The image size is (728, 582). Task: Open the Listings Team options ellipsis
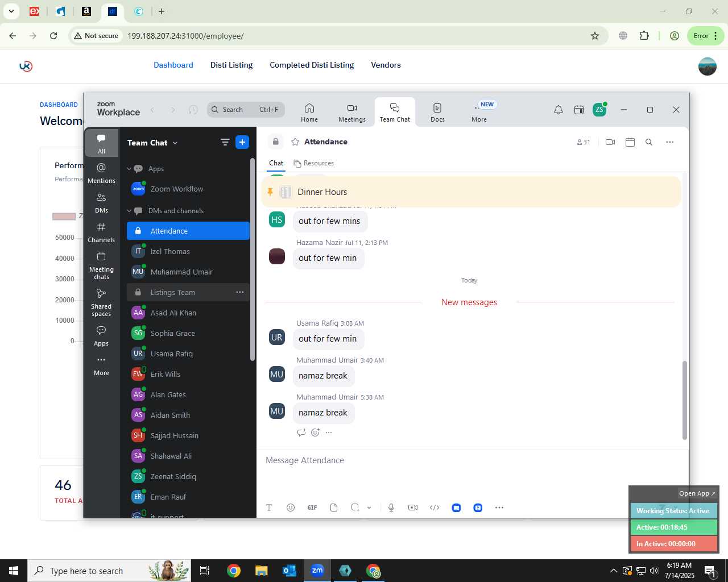[240, 292]
